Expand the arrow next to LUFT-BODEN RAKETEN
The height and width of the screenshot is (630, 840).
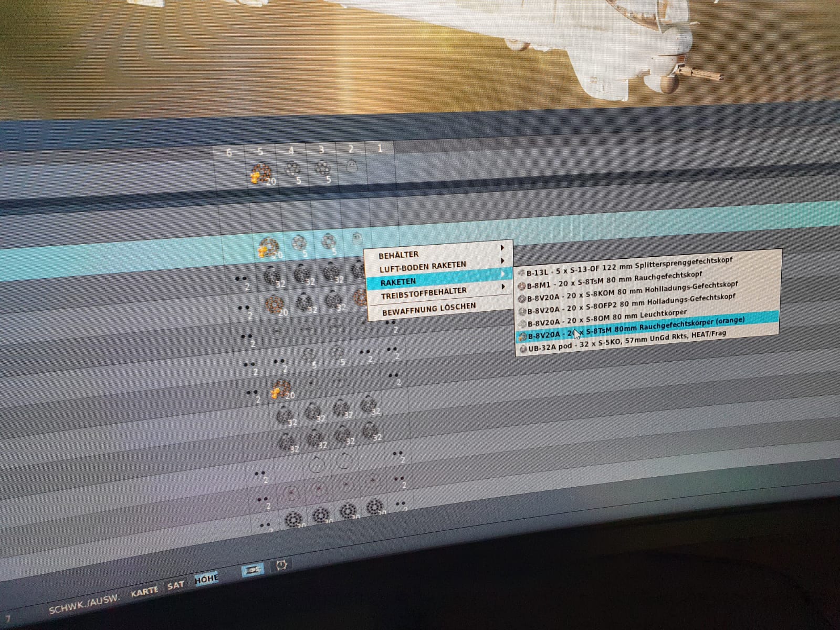coord(502,260)
